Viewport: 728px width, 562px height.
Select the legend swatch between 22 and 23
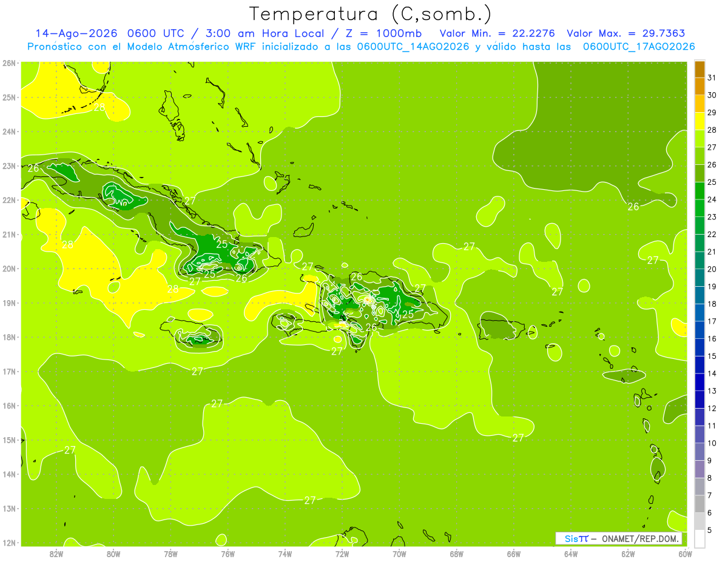pos(699,226)
